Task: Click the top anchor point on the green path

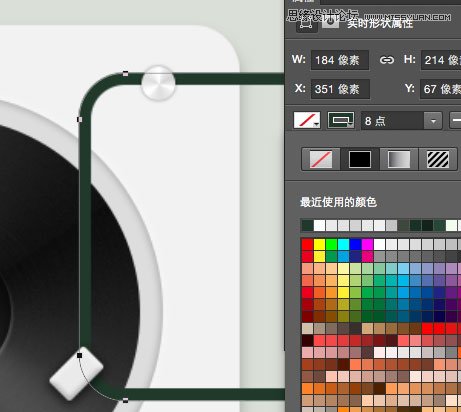Action: (x=125, y=74)
